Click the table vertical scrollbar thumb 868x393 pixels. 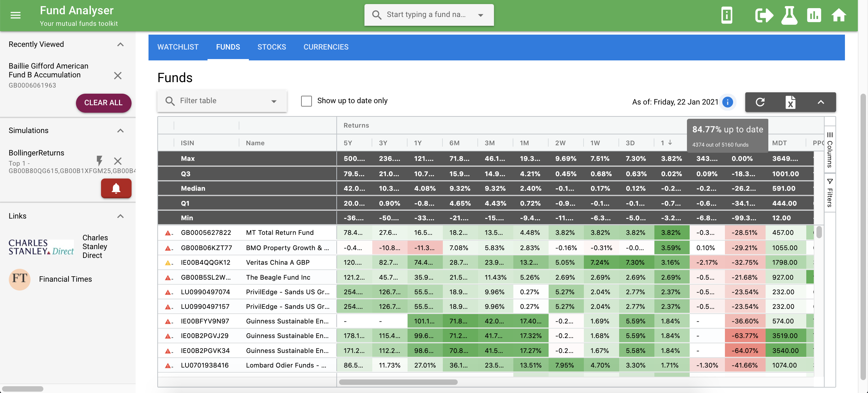[x=819, y=232]
